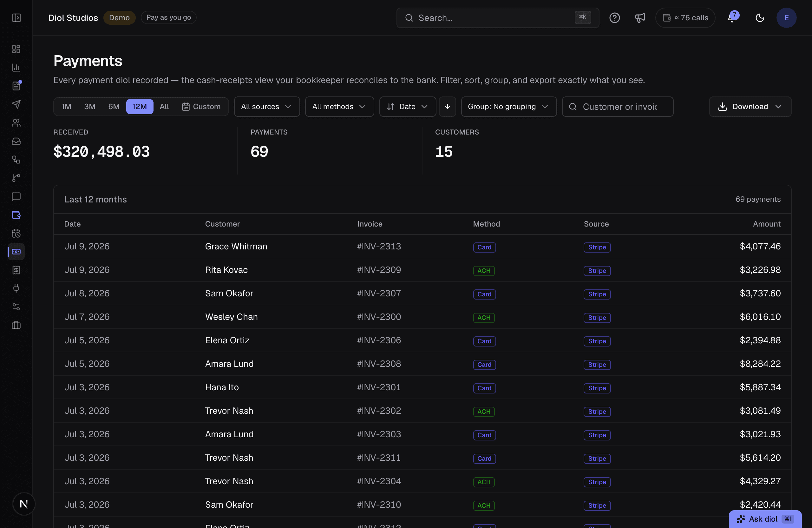Viewport: 812px width, 528px height.
Task: Click invoice #INV-2309
Action: 379,270
